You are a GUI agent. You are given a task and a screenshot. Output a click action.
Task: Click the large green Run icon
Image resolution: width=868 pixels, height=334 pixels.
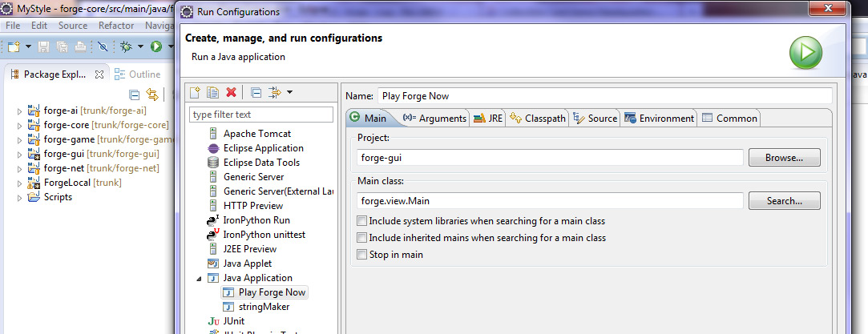pyautogui.click(x=805, y=53)
